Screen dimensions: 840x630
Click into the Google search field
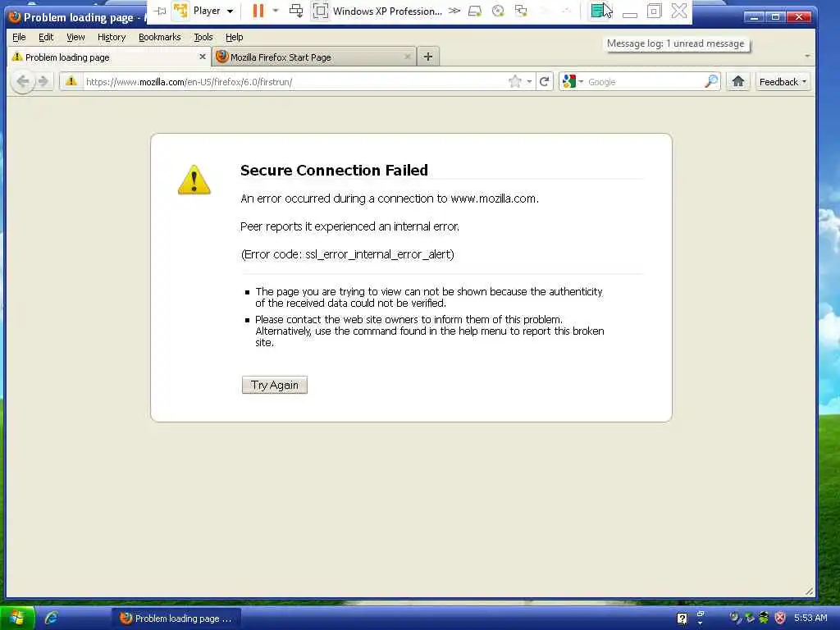click(x=645, y=82)
